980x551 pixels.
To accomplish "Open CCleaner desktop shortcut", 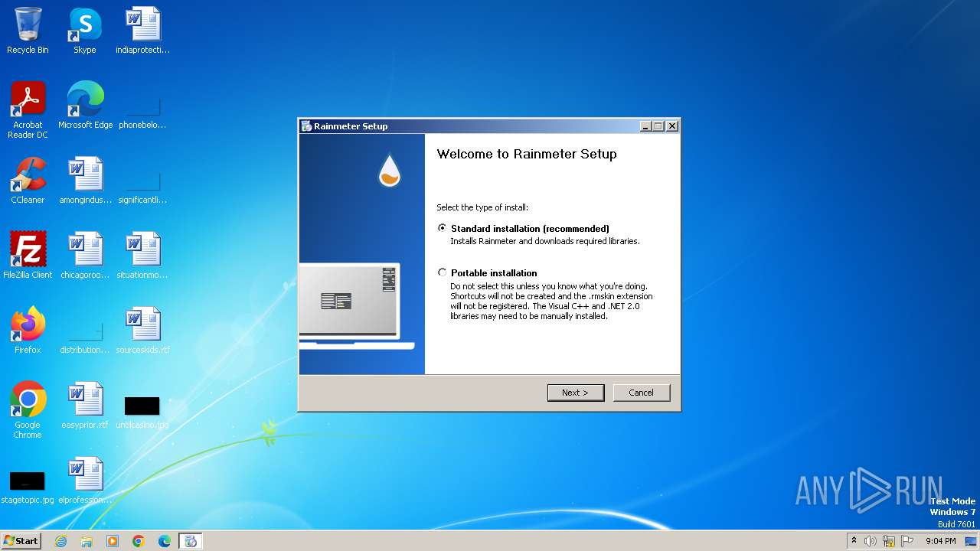I will [x=28, y=181].
